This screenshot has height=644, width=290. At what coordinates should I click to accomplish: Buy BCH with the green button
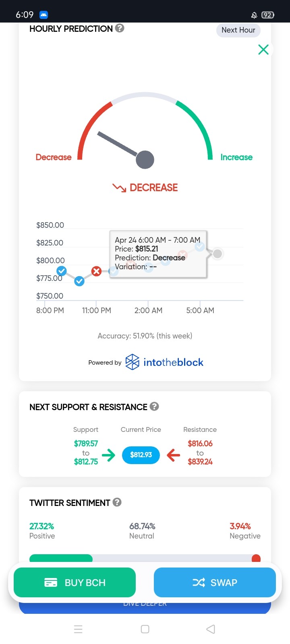75,582
